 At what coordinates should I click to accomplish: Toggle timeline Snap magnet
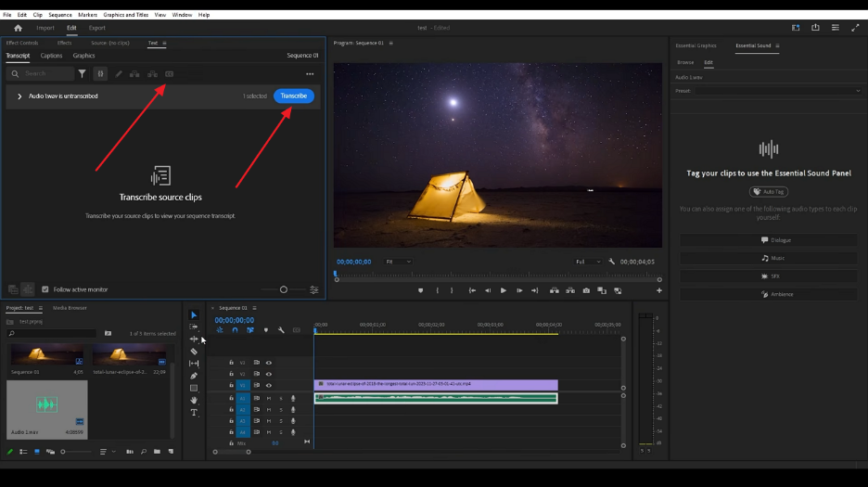coord(235,330)
